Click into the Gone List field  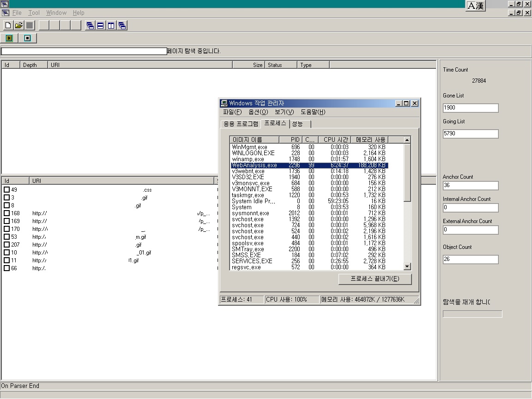[470, 108]
